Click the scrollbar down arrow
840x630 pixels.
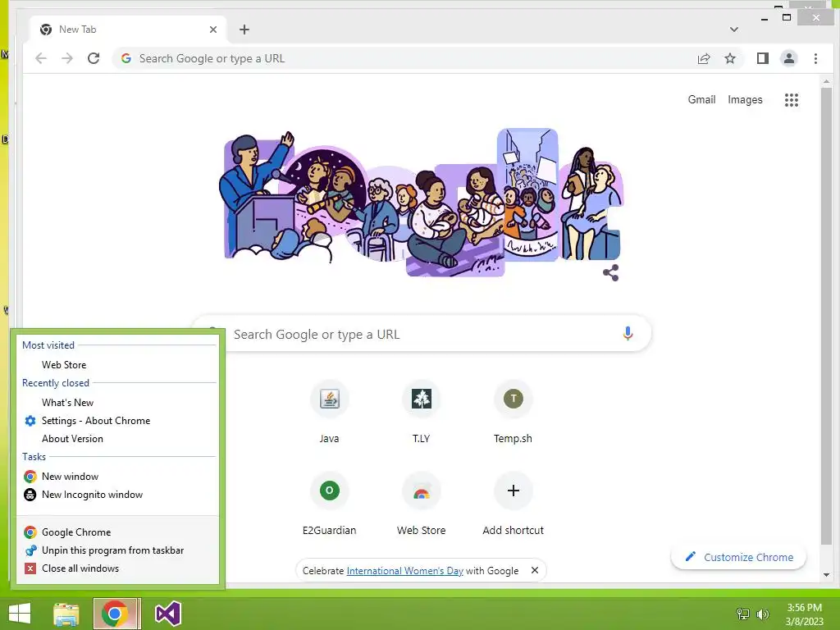pos(827,575)
